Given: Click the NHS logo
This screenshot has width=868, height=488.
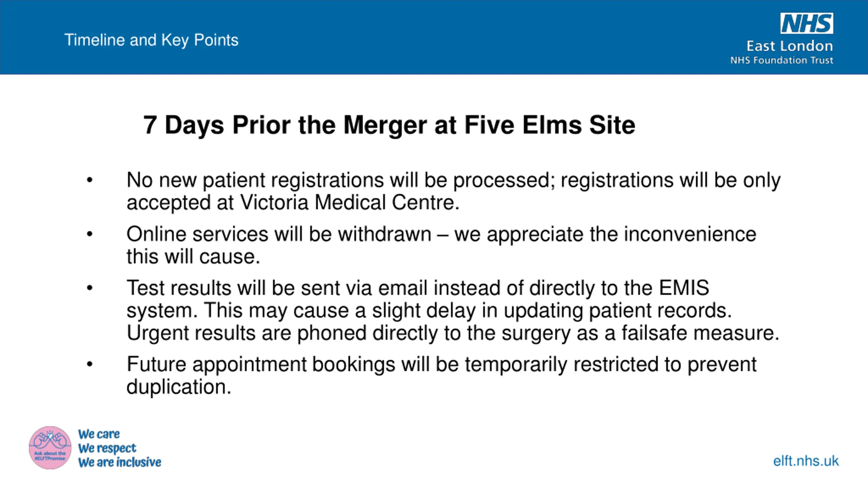Looking at the screenshot, I should point(807,23).
